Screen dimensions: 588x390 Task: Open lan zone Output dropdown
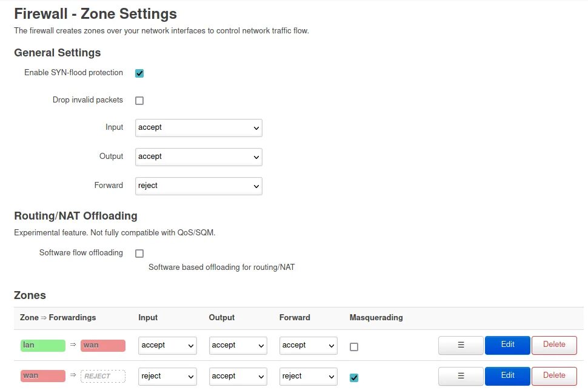238,346
